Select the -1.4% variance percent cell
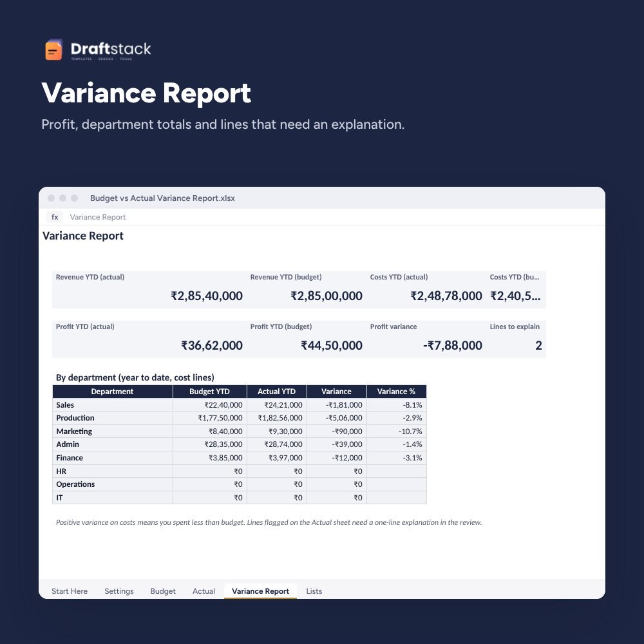This screenshot has width=644, height=644. coord(396,444)
